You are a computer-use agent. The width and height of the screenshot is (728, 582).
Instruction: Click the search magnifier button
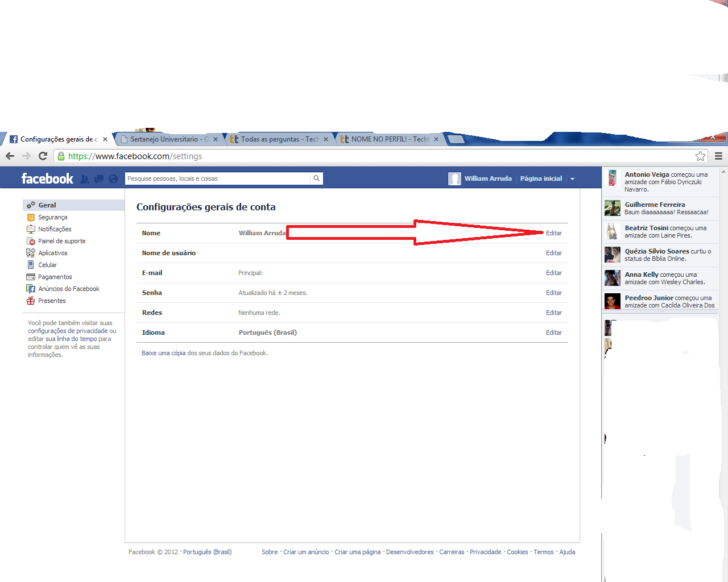tap(316, 178)
